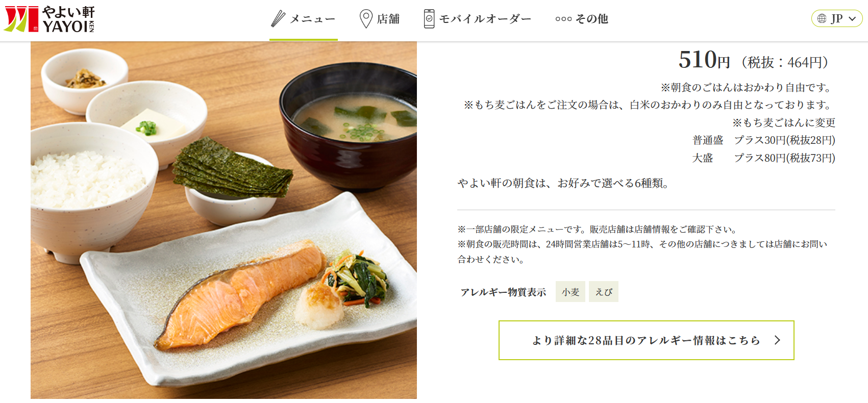Click the three-dots icon beside その他
The height and width of the screenshot is (403, 868).
[x=563, y=19]
